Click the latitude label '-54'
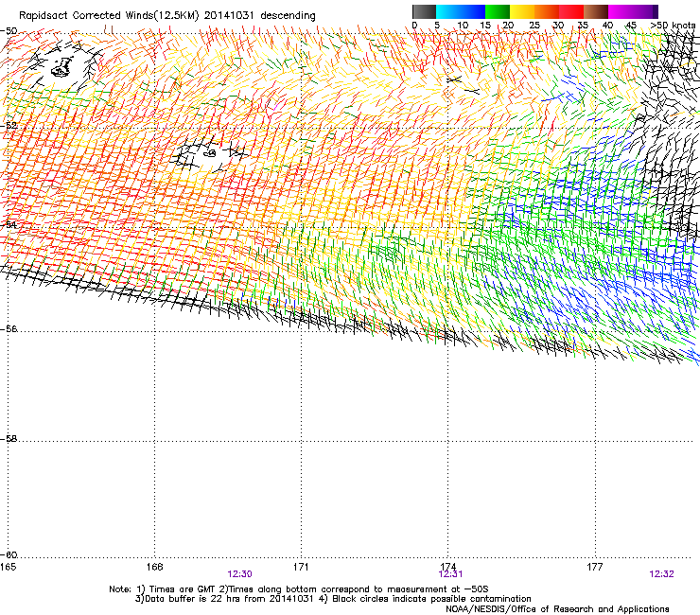 [x=9, y=224]
